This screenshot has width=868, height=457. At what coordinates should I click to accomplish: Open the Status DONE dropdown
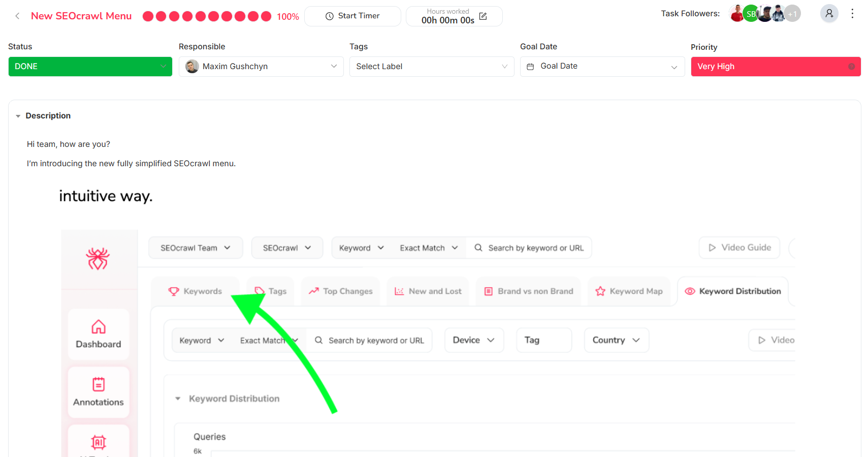coord(90,67)
